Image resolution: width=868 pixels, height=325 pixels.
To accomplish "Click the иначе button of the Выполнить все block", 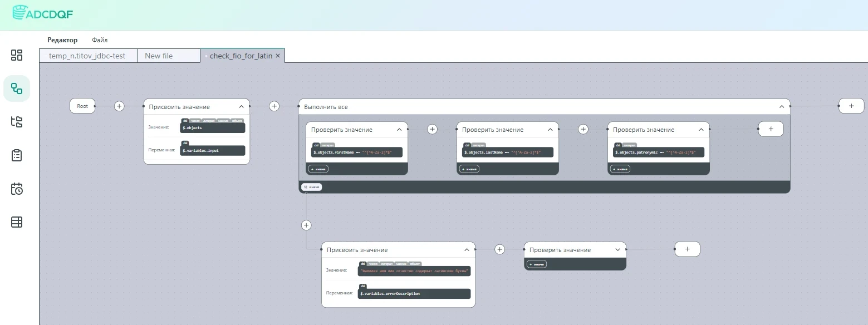I will pyautogui.click(x=312, y=187).
